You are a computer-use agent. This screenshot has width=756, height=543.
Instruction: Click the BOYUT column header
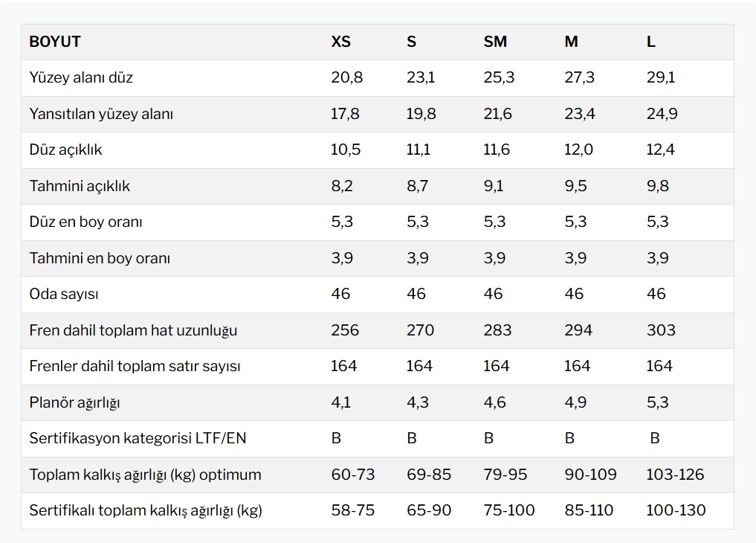tap(55, 42)
